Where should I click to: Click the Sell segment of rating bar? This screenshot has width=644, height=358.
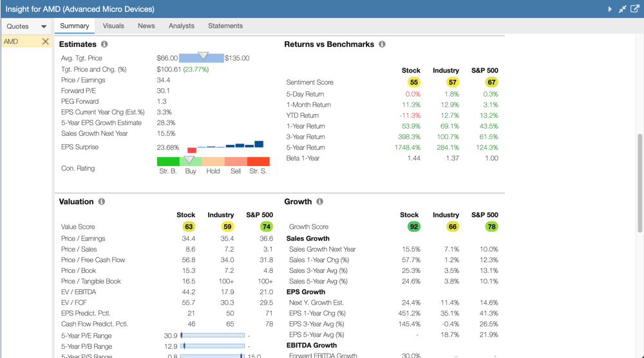(x=236, y=162)
